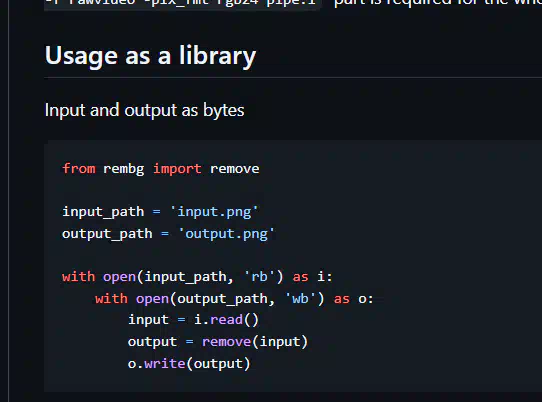Click the line 'with open(input_path, 'rb') as i:'
This screenshot has width=542, height=402.
(197, 277)
